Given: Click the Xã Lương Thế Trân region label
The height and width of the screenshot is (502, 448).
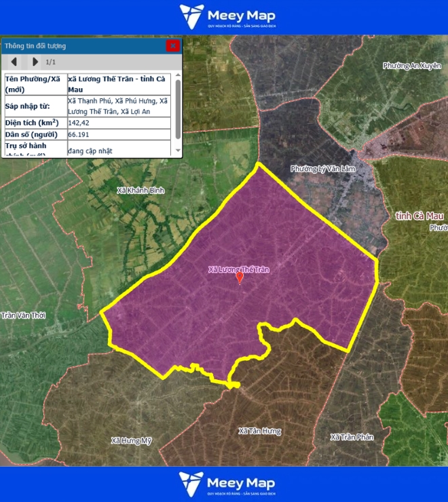Looking at the screenshot, I should point(238,269).
